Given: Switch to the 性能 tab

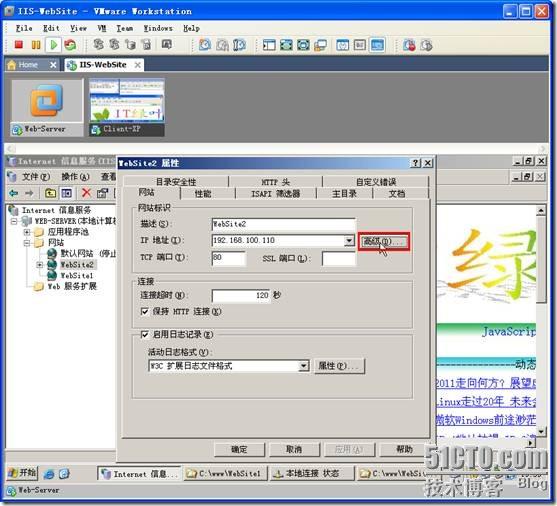Looking at the screenshot, I should coord(203,193).
